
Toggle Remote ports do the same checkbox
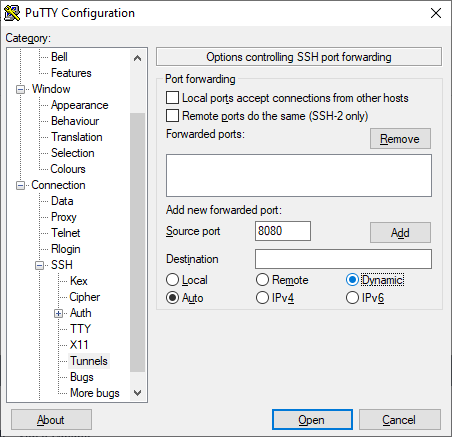172,116
